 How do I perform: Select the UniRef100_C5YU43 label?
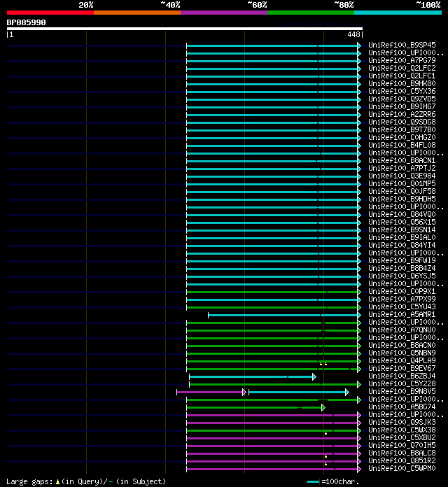coord(402,307)
